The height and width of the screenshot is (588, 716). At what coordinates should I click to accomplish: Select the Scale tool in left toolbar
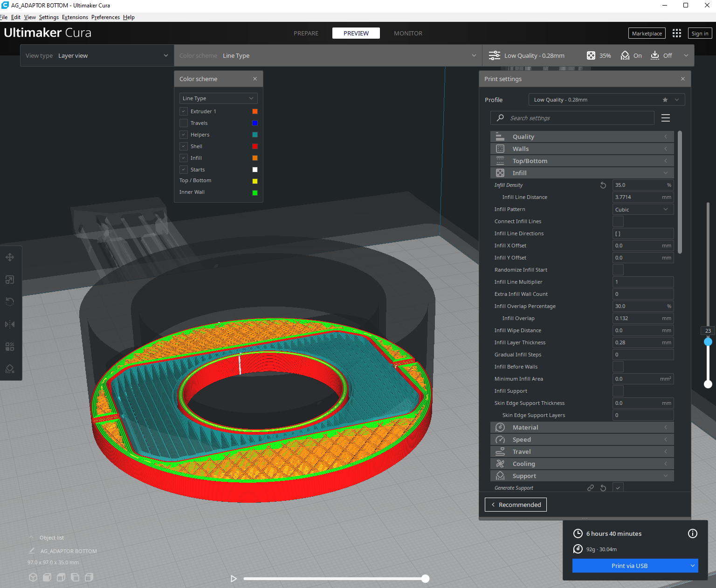[10, 280]
